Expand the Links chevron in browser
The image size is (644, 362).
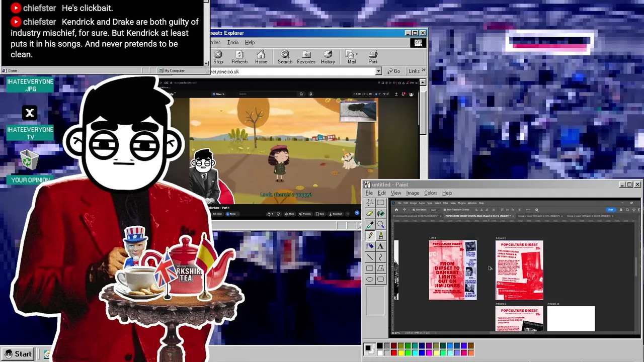pyautogui.click(x=424, y=71)
